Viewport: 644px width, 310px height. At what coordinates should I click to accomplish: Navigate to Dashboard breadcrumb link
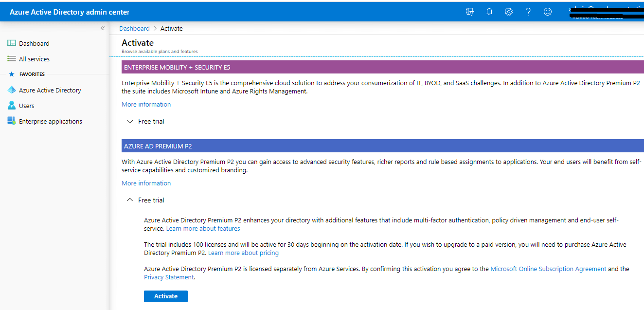(134, 28)
